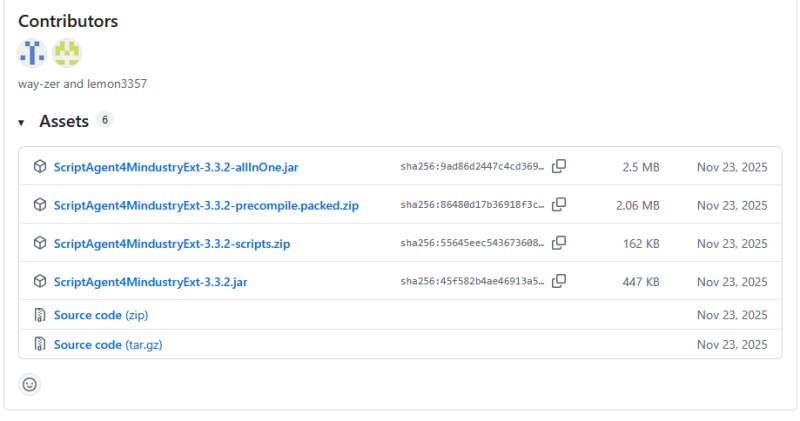The height and width of the screenshot is (421, 800).
Task: Click the package icon beside allInOne.jar
Action: click(x=40, y=167)
